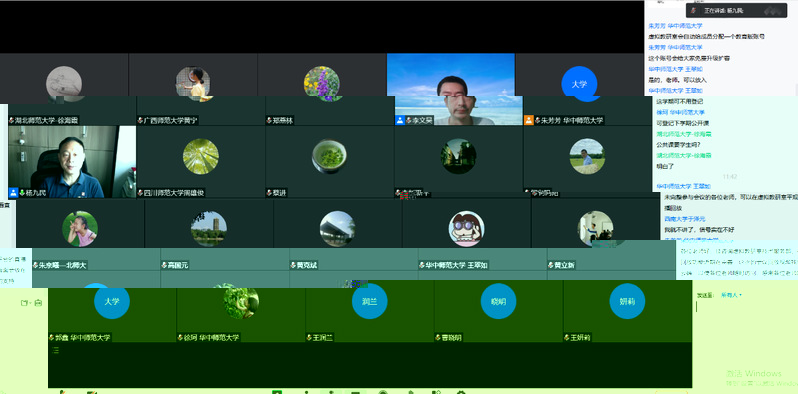Click the three-line list icon below 郭鑫 tile
Image resolution: width=798 pixels, height=394 pixels.
pos(55,350)
